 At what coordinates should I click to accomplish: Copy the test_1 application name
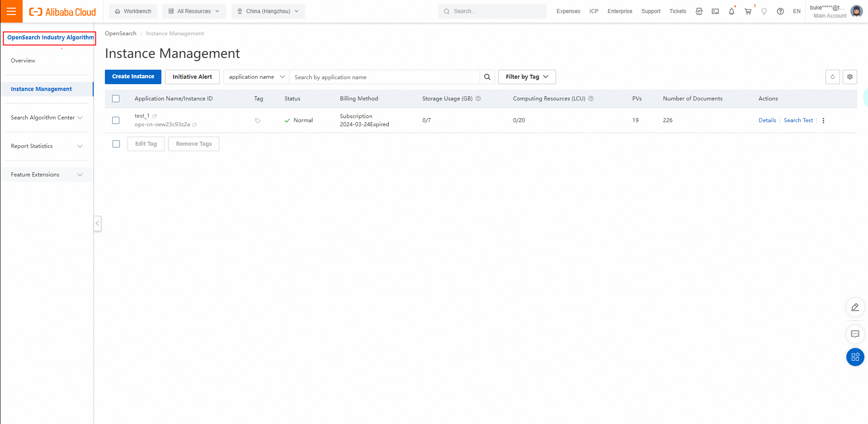coord(155,116)
